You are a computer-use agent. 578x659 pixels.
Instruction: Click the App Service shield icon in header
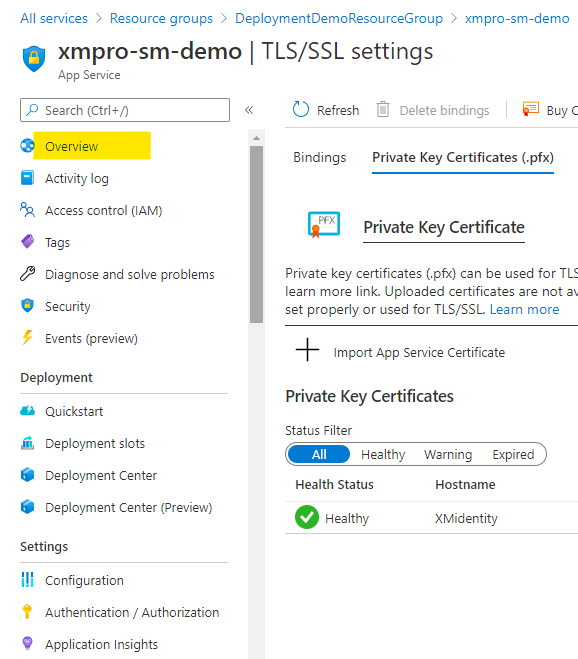(34, 58)
